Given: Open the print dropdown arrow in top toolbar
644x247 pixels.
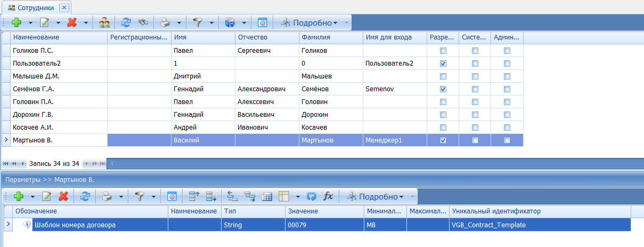Looking at the screenshot, I should (x=179, y=23).
